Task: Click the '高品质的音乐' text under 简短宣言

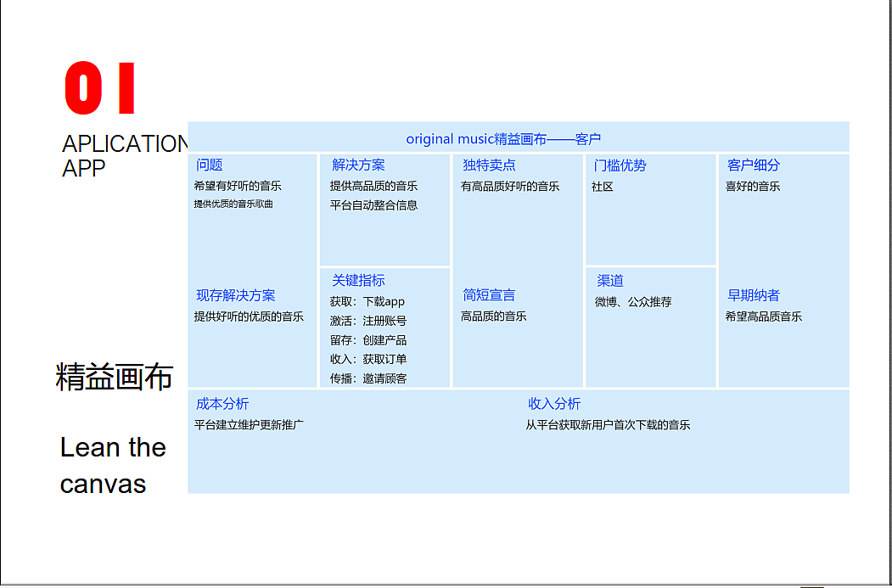Action: [x=494, y=316]
